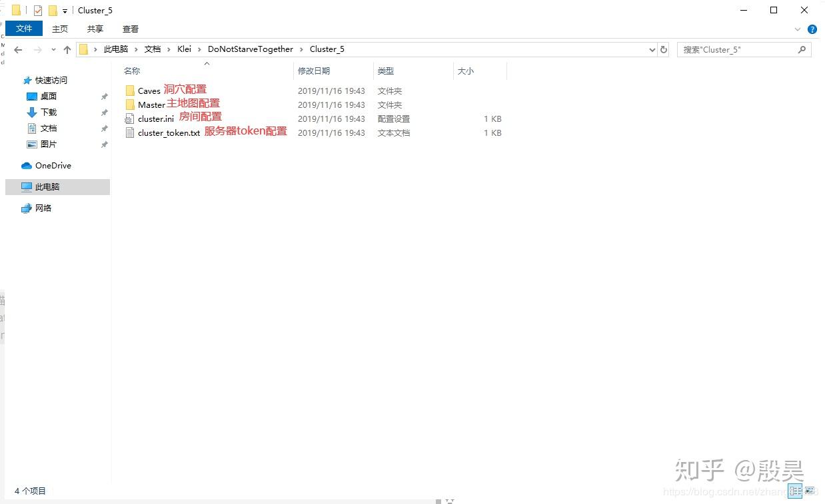Image resolution: width=825 pixels, height=504 pixels.
Task: Click the 配置设置 type of cluster.ini
Action: pyautogui.click(x=394, y=119)
